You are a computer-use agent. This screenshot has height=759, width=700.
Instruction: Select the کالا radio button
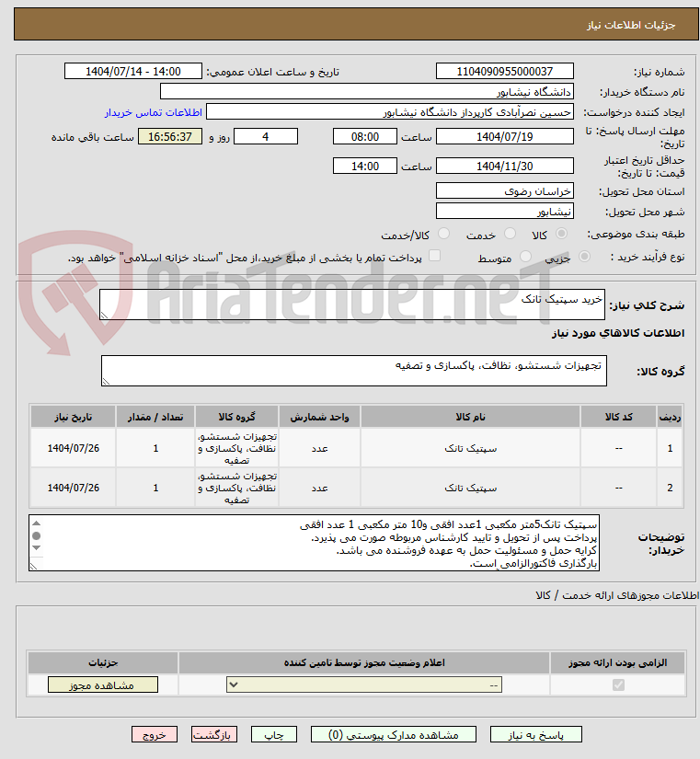(x=561, y=234)
